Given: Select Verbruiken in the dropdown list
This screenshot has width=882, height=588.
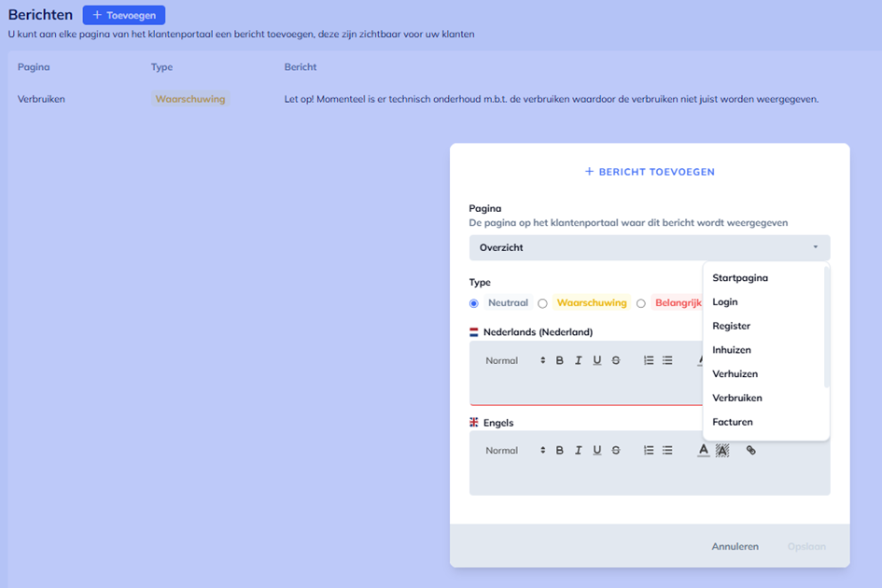Looking at the screenshot, I should coord(737,398).
